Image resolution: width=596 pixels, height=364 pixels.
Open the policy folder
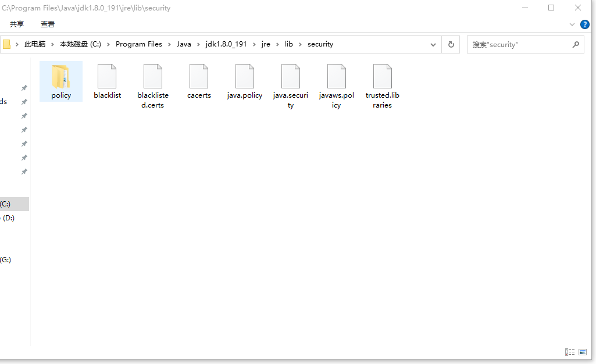[60, 81]
